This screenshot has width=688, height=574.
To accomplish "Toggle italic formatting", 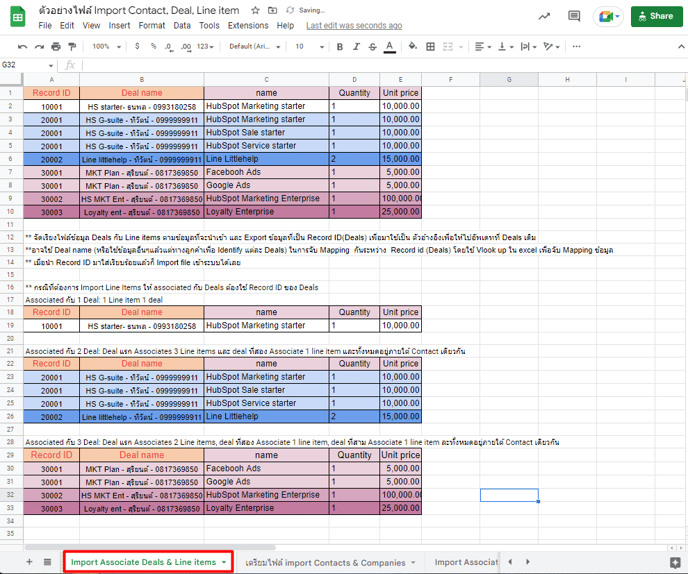I will [x=356, y=47].
